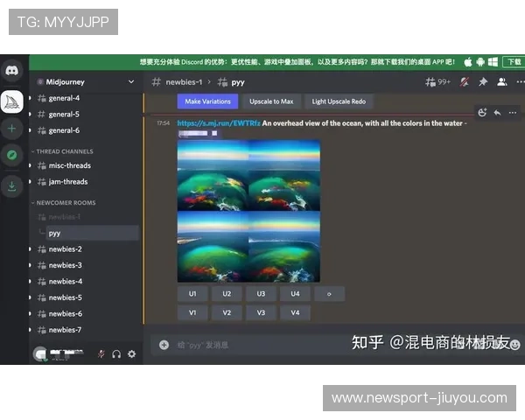This screenshot has width=525, height=420.
Task: Open s.mj.run/EWTRfz link
Action: click(x=219, y=123)
